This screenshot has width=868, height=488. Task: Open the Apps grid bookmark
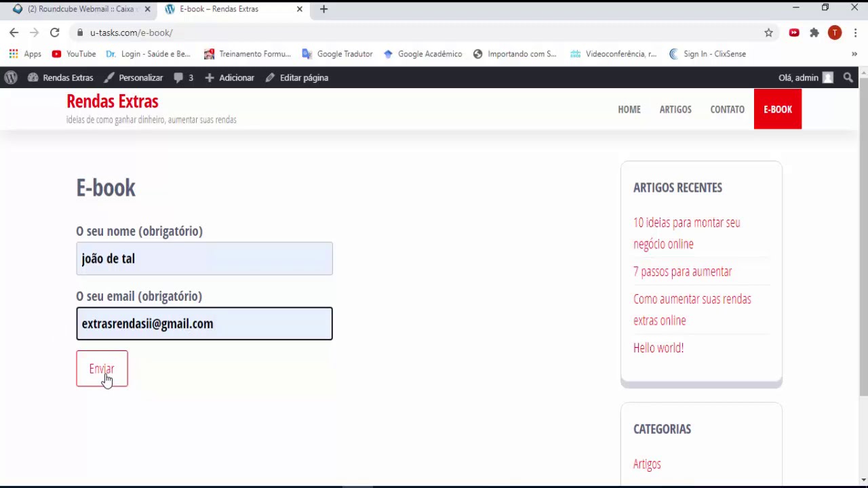[x=25, y=54]
